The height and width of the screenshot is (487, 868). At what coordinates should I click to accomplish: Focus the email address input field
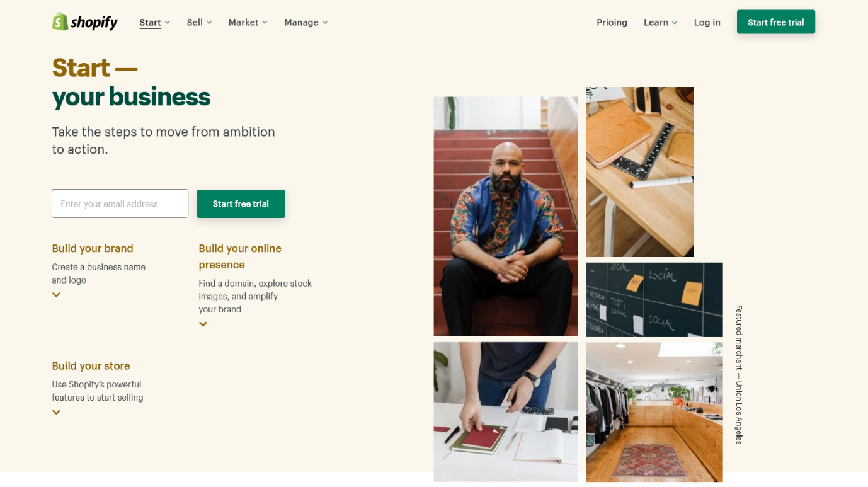click(120, 203)
